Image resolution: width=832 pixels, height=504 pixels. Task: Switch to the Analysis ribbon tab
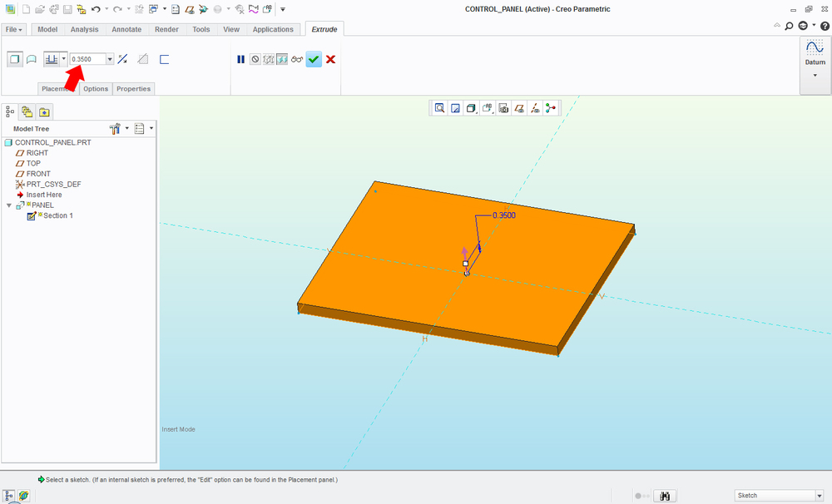(84, 29)
